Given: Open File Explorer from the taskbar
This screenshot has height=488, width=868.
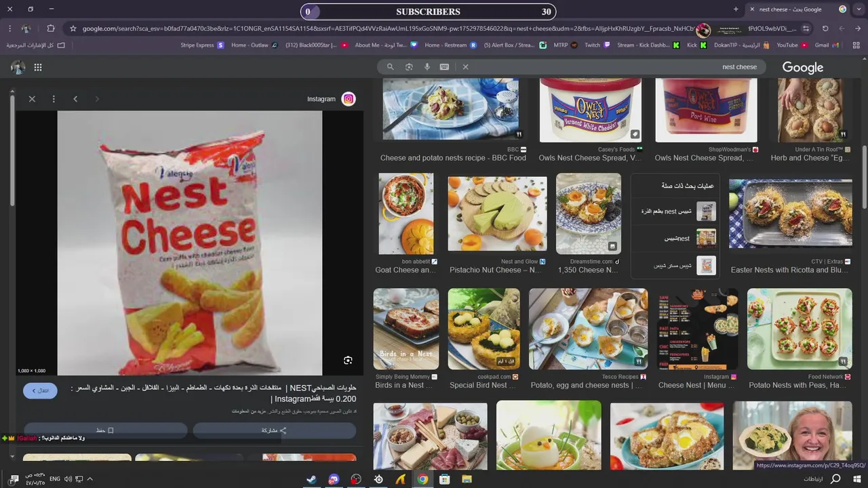Looking at the screenshot, I should coord(467,479).
